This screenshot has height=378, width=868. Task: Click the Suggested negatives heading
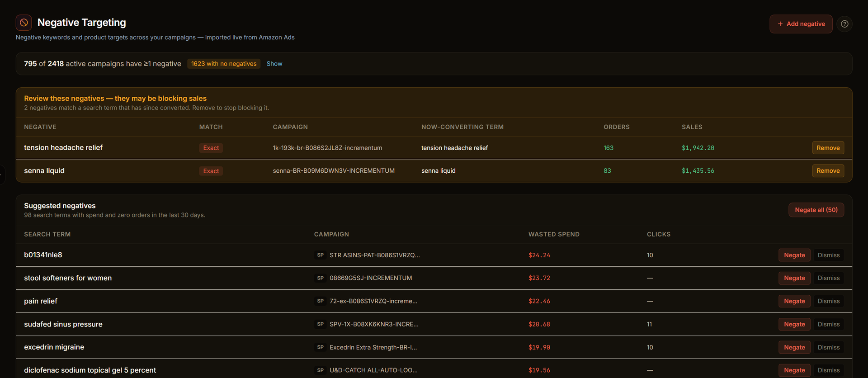[60, 206]
